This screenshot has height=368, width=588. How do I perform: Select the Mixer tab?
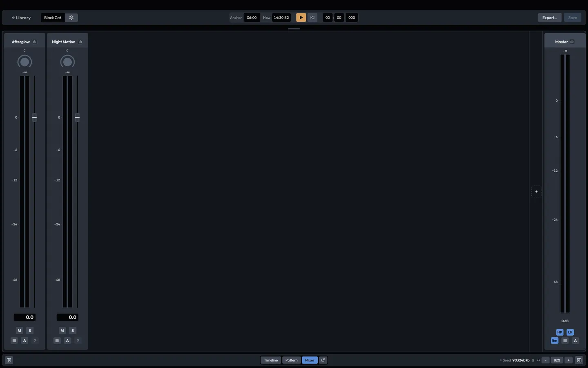click(310, 360)
